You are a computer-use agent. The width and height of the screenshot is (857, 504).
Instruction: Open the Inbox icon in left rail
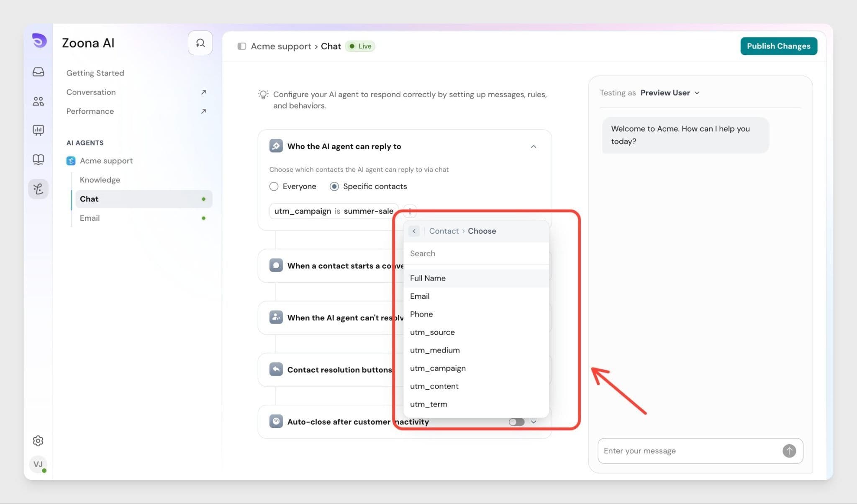pos(38,72)
